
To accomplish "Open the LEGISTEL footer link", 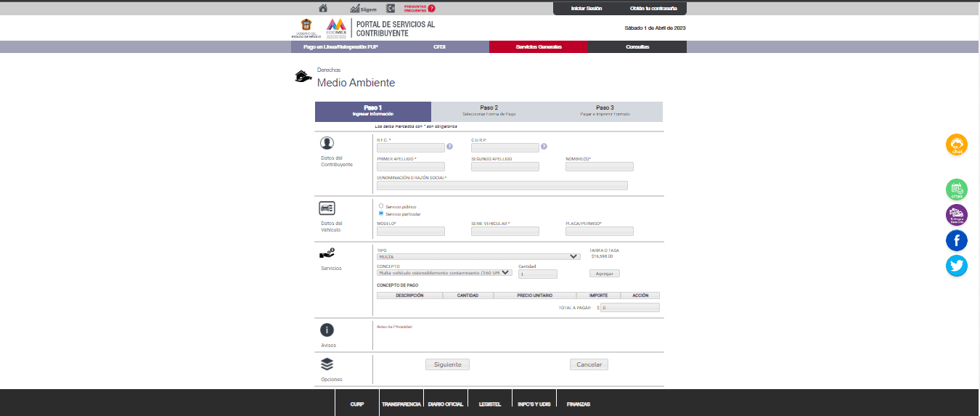I will 490,404.
